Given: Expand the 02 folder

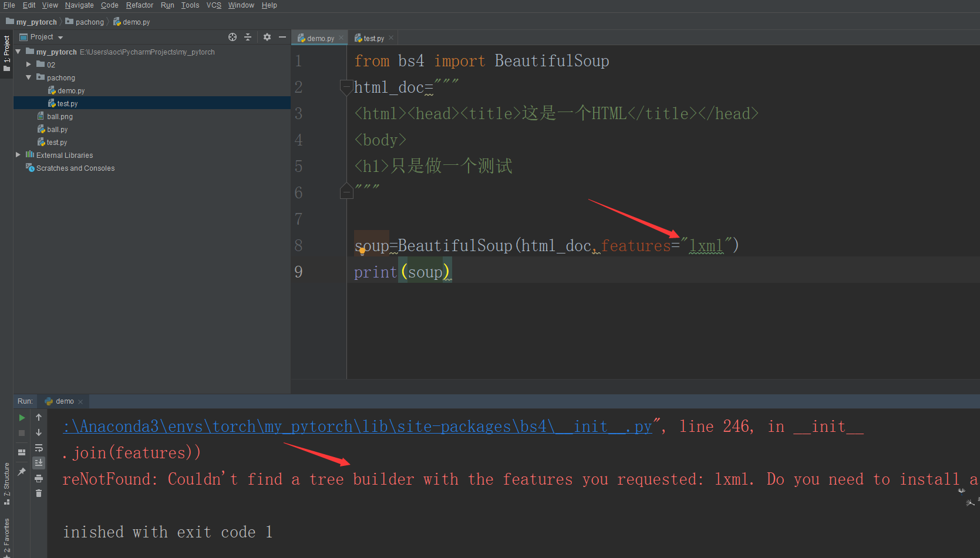Looking at the screenshot, I should click(x=28, y=65).
